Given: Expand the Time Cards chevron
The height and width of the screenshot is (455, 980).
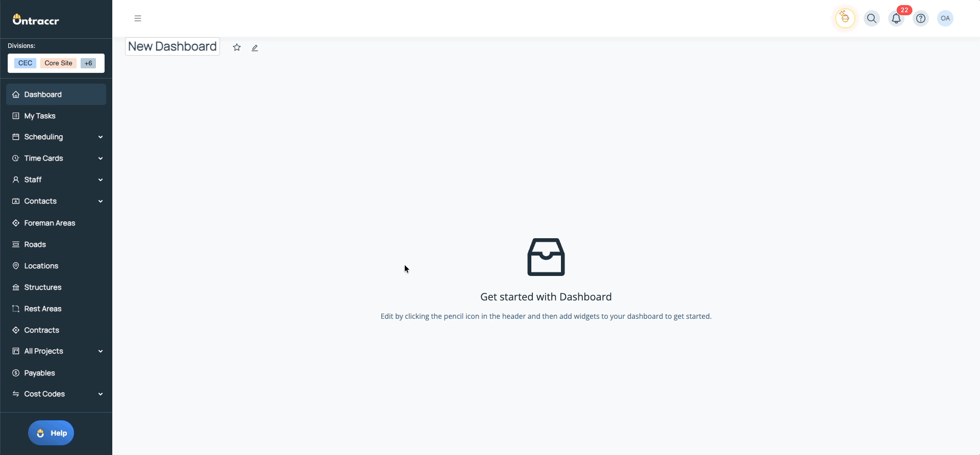Looking at the screenshot, I should tap(101, 159).
